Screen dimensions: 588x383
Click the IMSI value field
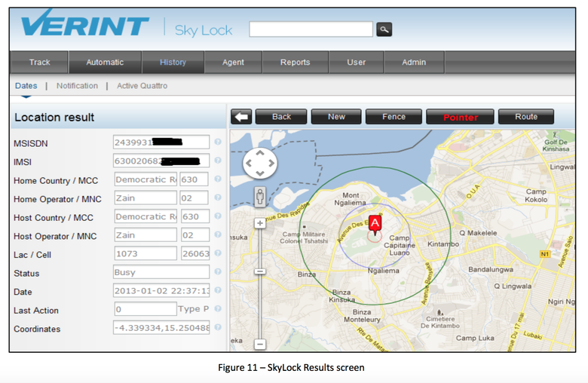point(161,161)
